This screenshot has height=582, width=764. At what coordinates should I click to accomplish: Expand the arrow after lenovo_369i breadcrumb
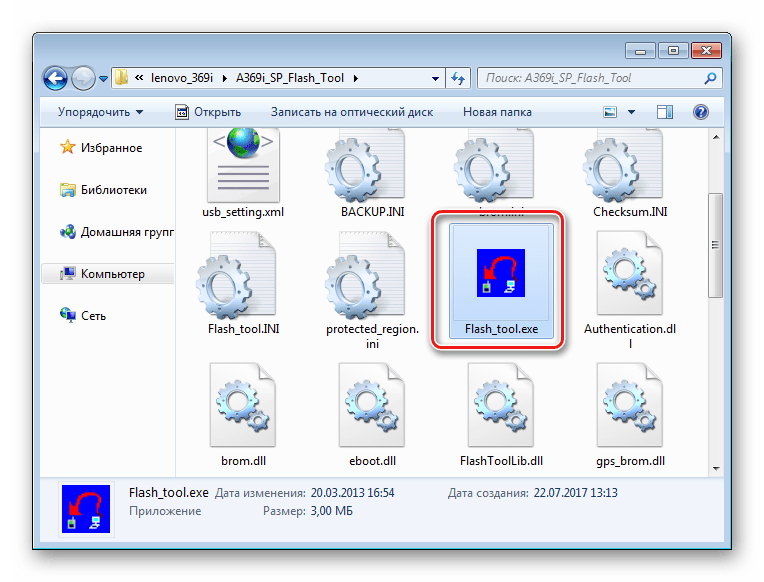pos(225,78)
